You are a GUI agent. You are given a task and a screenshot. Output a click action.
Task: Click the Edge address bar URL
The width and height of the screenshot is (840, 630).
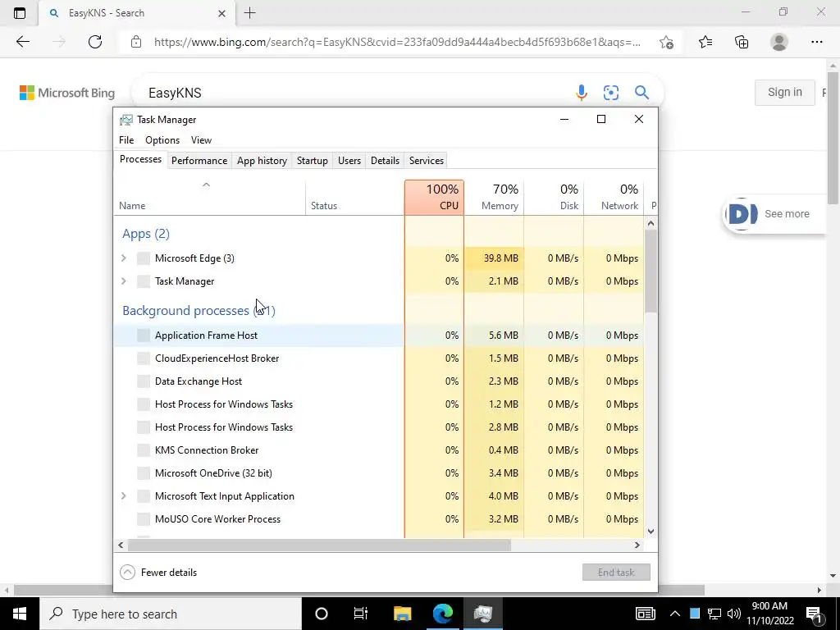397,42
